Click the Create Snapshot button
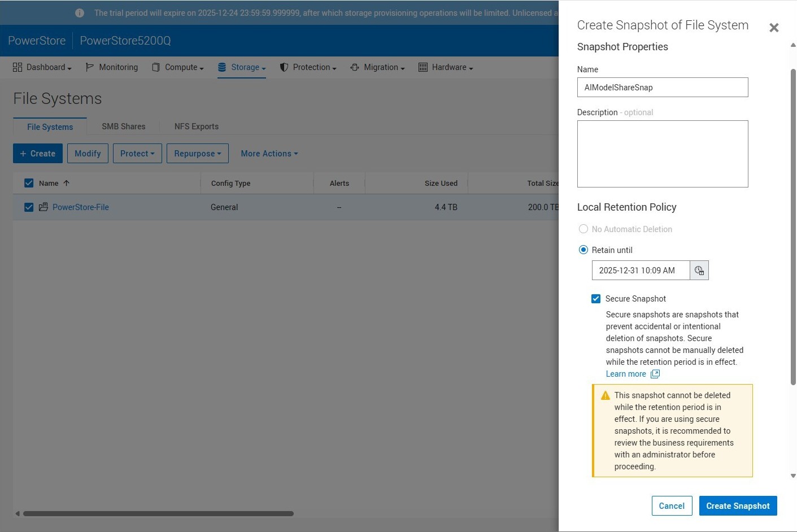The image size is (797, 532). pyautogui.click(x=738, y=506)
